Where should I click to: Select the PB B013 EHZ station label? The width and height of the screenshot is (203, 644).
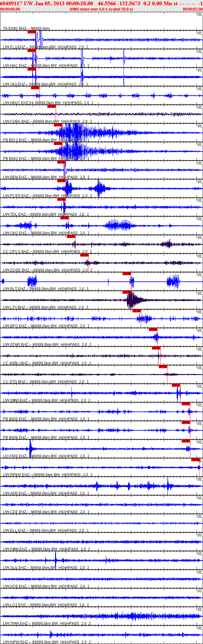pyautogui.click(x=15, y=140)
